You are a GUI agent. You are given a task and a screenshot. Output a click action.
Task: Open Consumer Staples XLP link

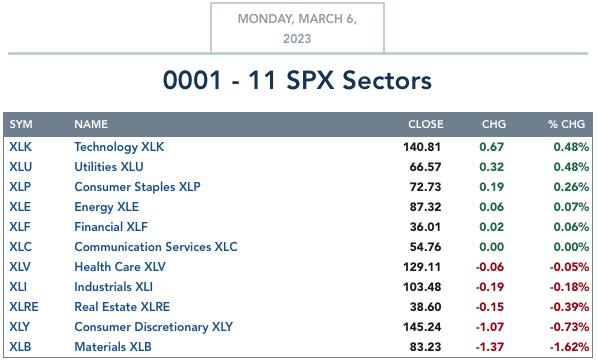click(137, 187)
